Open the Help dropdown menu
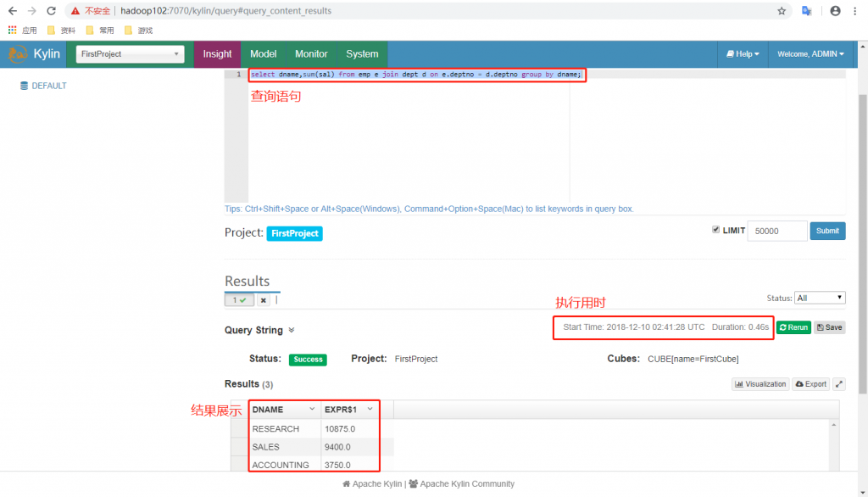Image resolution: width=868 pixels, height=497 pixels. 743,53
